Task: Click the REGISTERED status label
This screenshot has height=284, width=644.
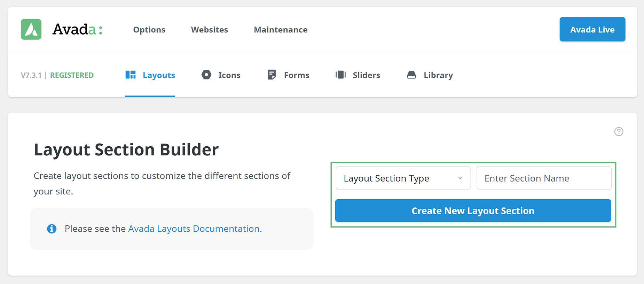Action: click(72, 75)
